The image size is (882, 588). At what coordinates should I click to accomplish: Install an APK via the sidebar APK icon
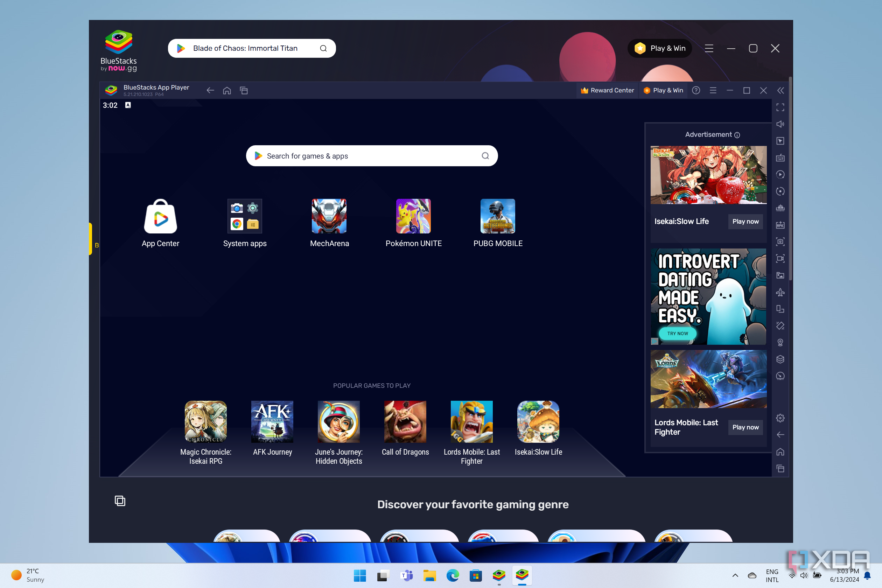[780, 225]
